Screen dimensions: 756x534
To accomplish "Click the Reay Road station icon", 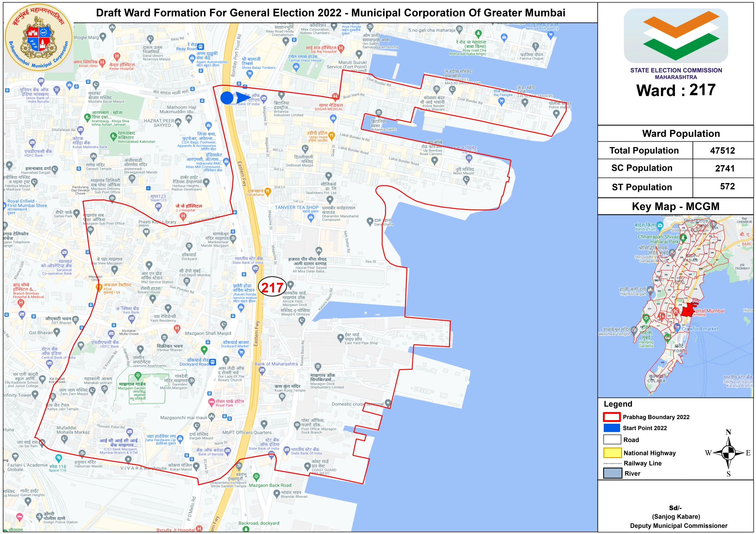I will tap(201, 47).
